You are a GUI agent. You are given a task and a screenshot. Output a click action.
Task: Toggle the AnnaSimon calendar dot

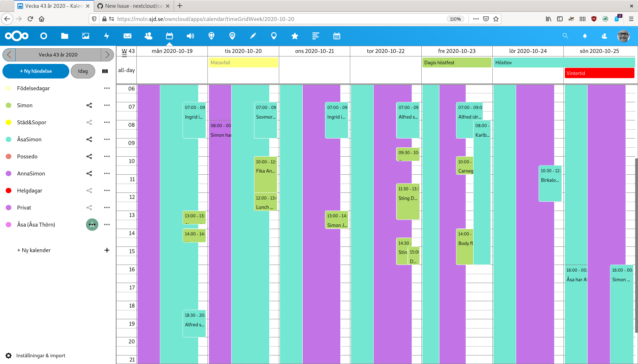point(9,174)
